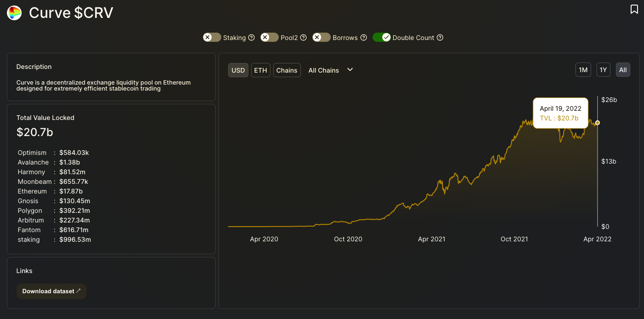This screenshot has width=644, height=319.
Task: Click the Total Value Locked $20.7b value
Action: click(35, 132)
